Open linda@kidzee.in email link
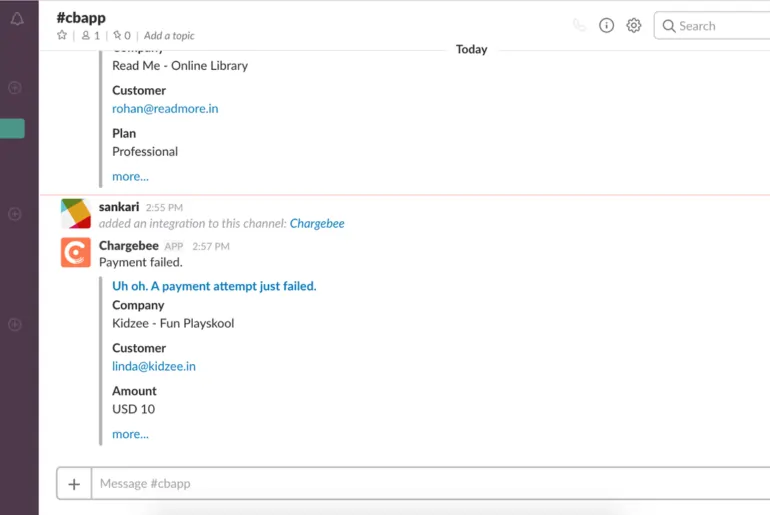Viewport: 770px width, 515px height. pos(154,366)
